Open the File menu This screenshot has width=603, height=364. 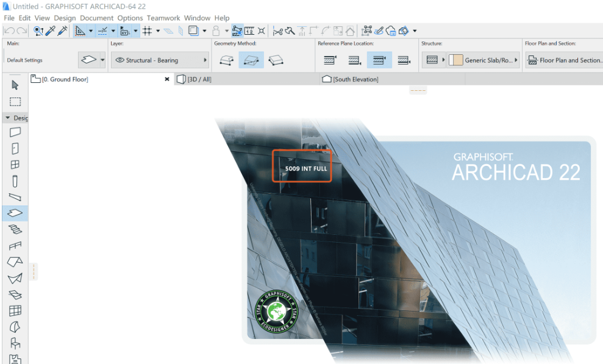(x=9, y=18)
